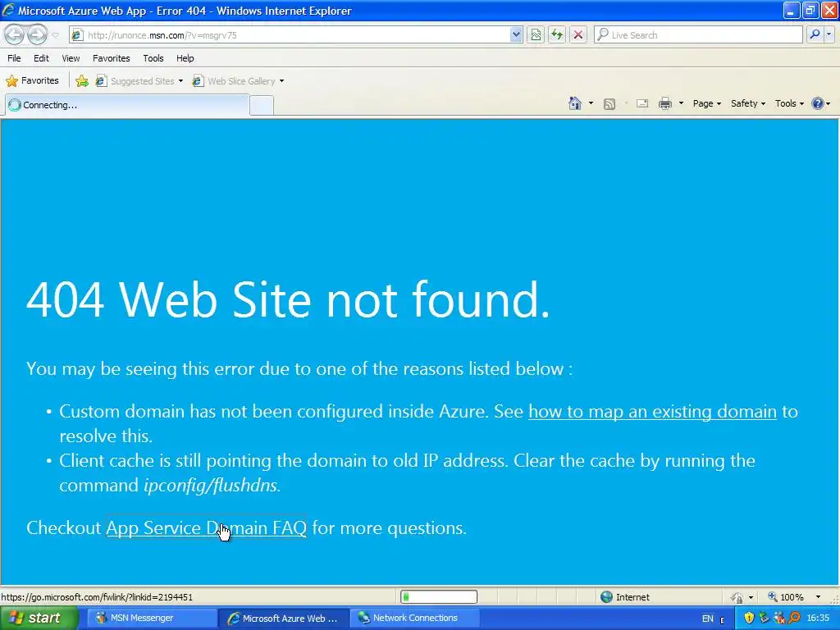Click the network connection tray icon
The image size is (840, 630).
pos(765,619)
